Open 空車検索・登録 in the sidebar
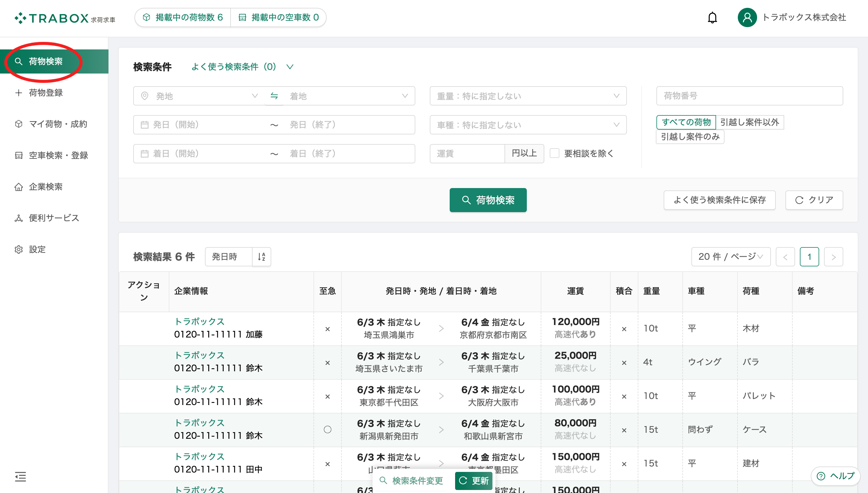Image resolution: width=868 pixels, height=493 pixels. tap(54, 155)
